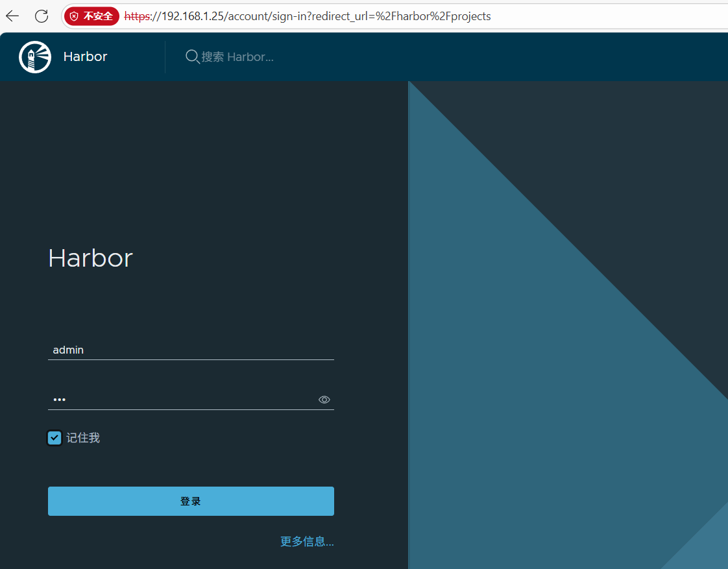The width and height of the screenshot is (728, 569).
Task: Click the 登录 login button
Action: (191, 502)
